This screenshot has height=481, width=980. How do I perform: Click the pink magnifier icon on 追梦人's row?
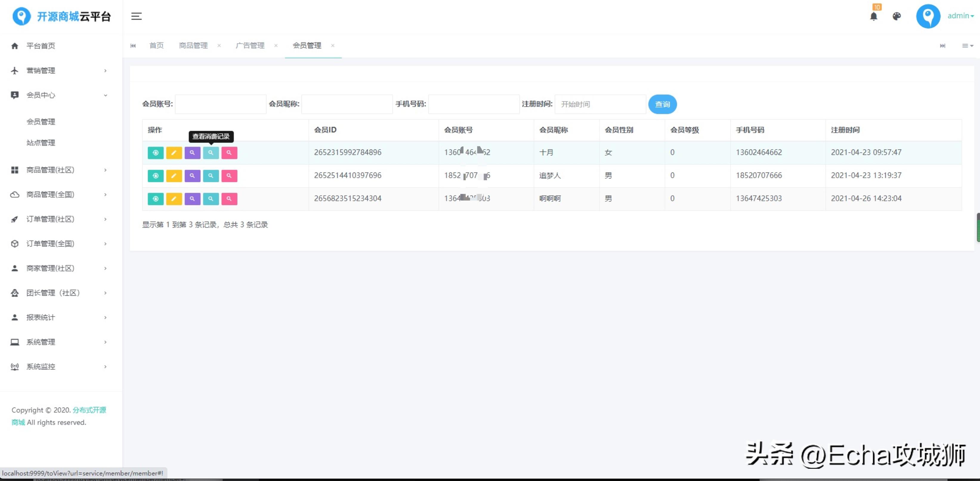229,176
